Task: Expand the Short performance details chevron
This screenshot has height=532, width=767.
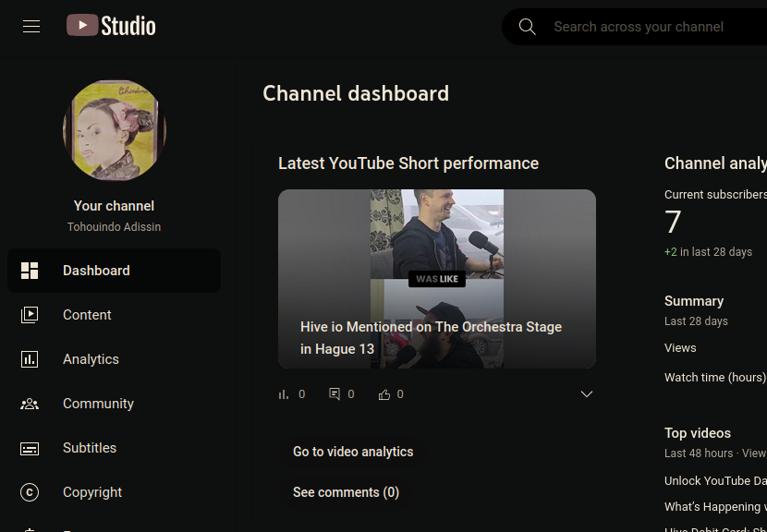Action: (587, 394)
